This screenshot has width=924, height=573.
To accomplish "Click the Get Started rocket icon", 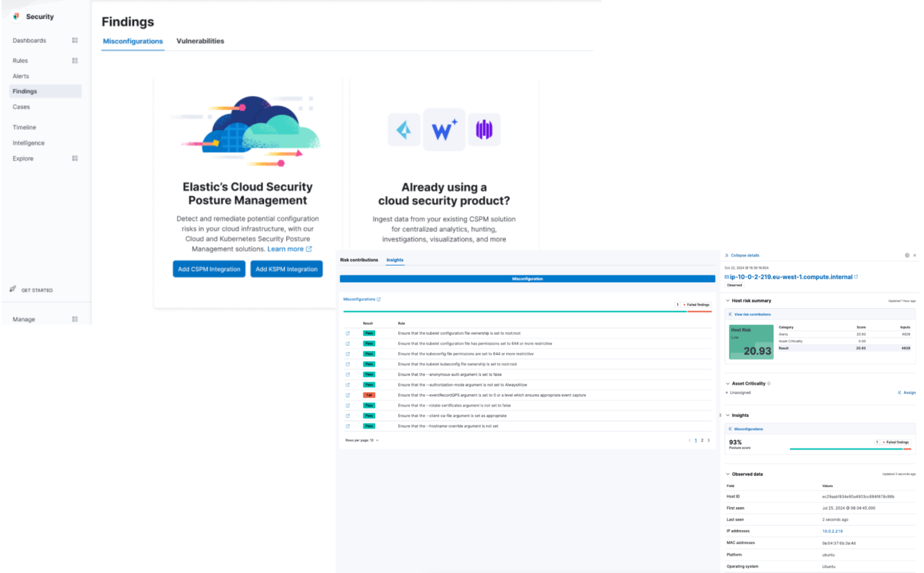I will click(x=13, y=289).
